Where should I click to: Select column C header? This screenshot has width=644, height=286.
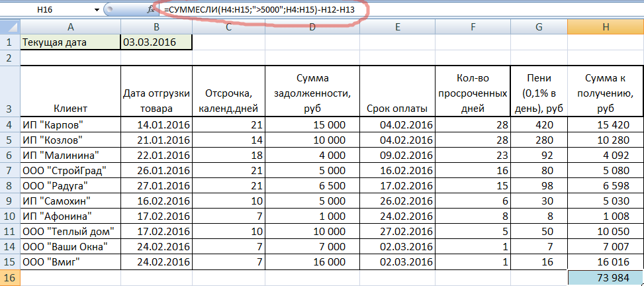point(228,28)
